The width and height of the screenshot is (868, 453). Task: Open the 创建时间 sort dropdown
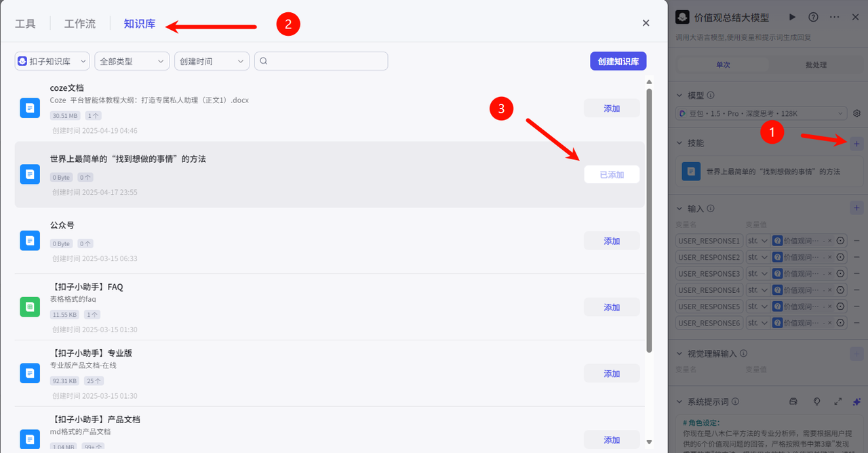212,61
